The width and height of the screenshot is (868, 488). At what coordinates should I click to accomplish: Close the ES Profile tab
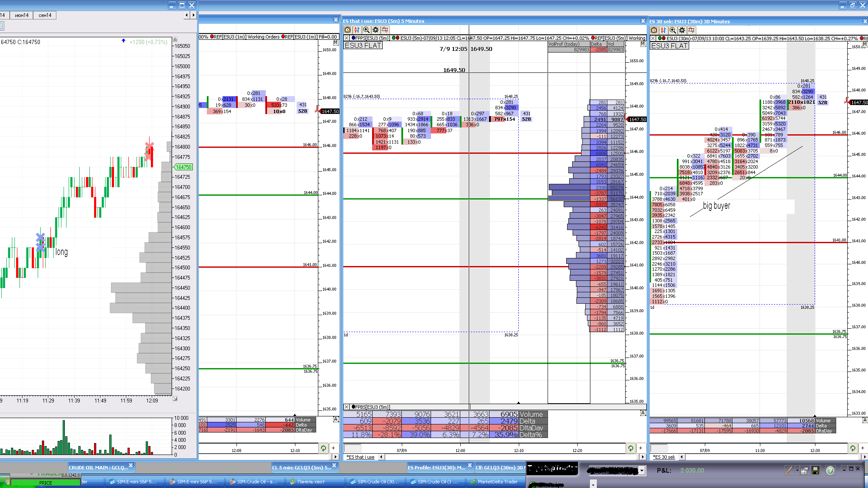(x=470, y=466)
